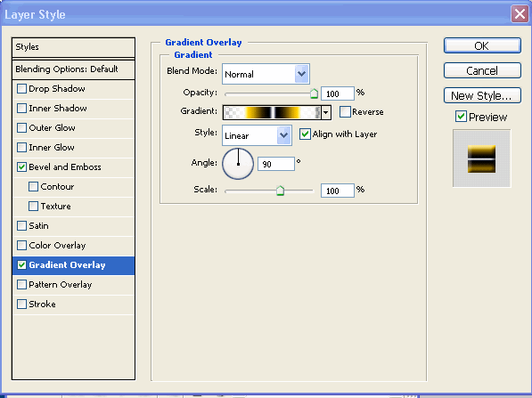
Task: Expand the Style Linear dropdown
Action: pyautogui.click(x=257, y=135)
